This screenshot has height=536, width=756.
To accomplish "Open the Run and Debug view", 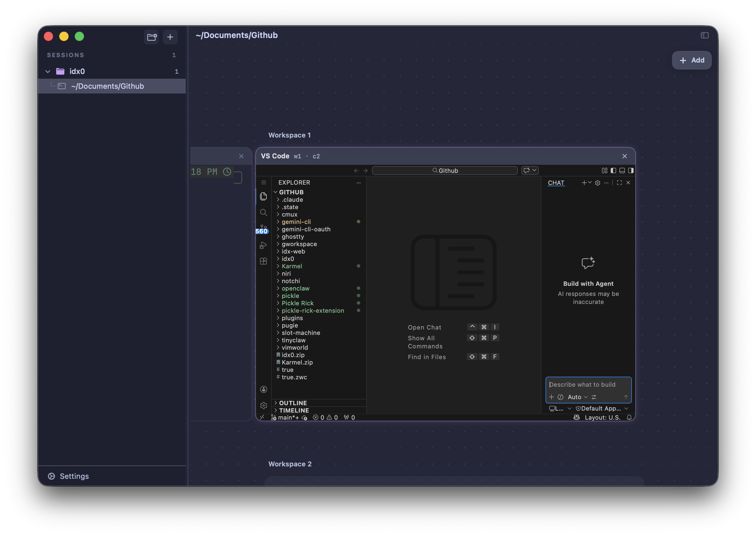I will pyautogui.click(x=264, y=245).
